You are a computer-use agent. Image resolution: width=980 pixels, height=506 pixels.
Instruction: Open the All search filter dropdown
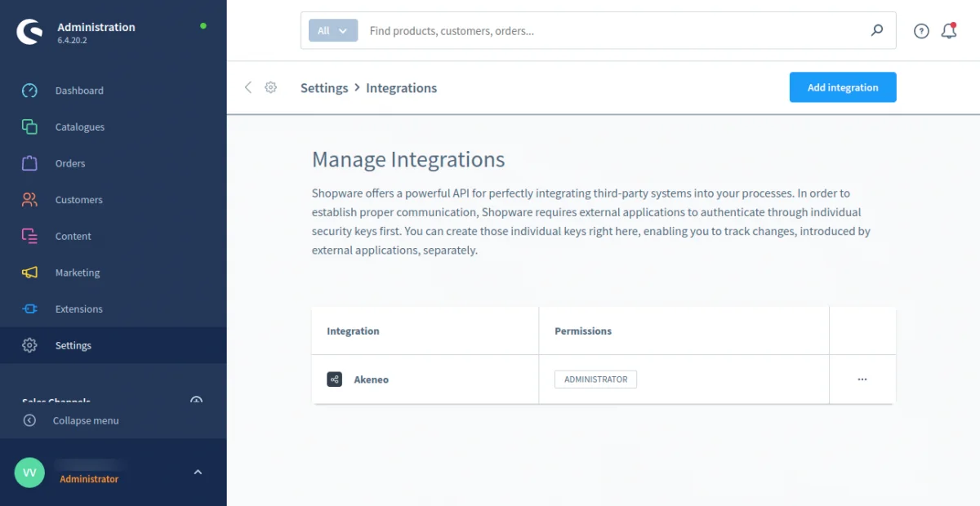[x=332, y=30]
